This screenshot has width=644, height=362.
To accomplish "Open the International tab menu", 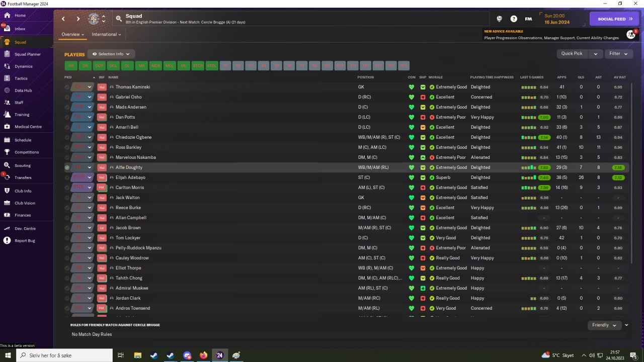I will (106, 35).
